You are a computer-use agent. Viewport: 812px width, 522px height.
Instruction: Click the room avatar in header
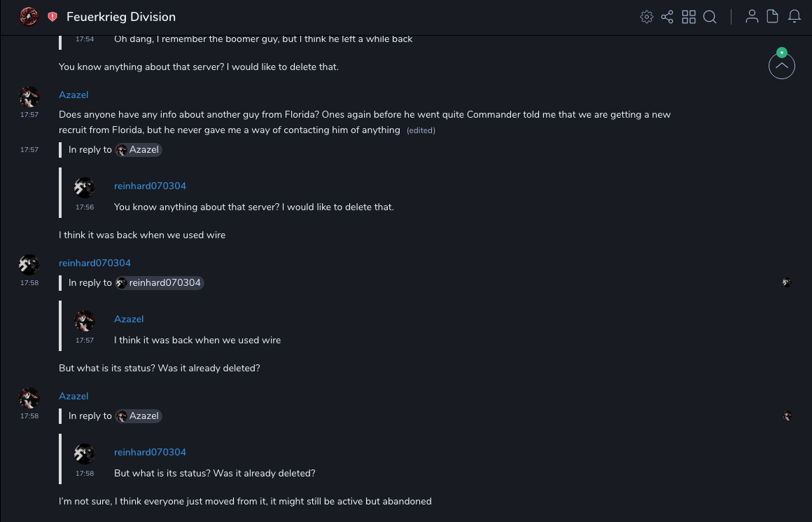(x=29, y=17)
